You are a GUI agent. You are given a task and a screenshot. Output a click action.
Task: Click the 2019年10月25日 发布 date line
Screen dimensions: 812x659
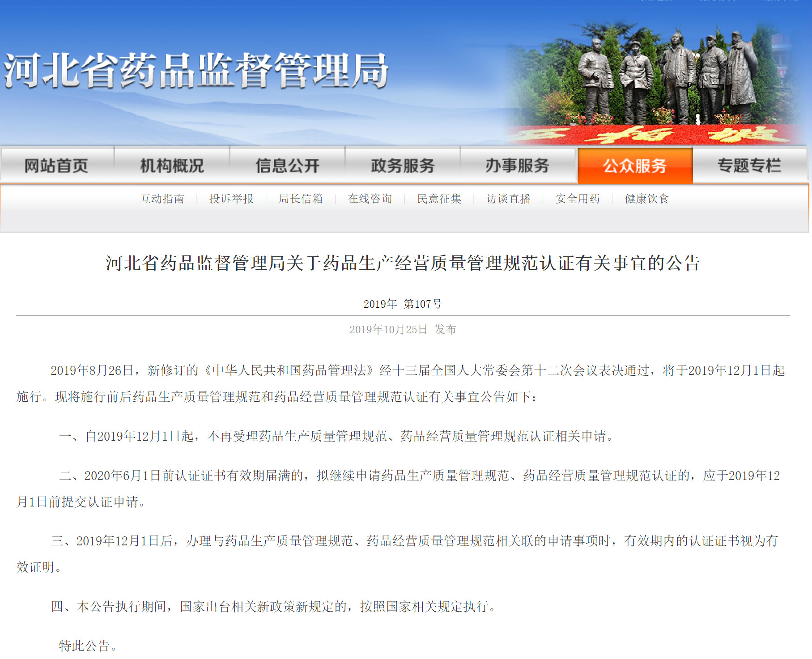pyautogui.click(x=403, y=330)
